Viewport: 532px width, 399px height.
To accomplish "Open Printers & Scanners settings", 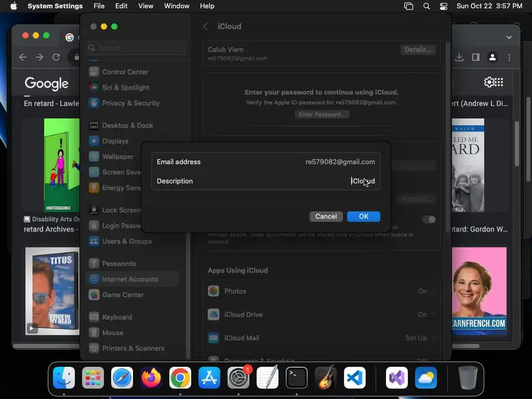I will pos(133,349).
